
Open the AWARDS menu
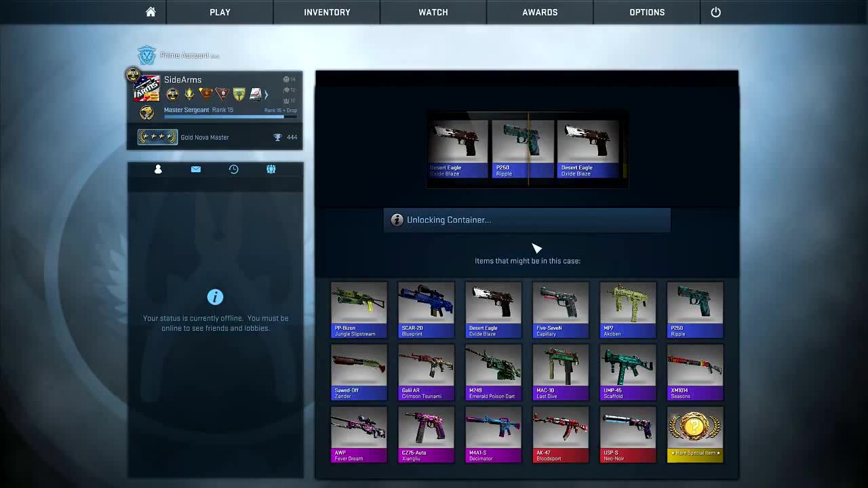click(x=540, y=12)
